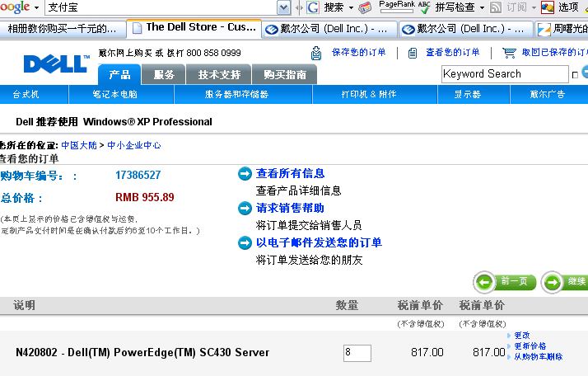Open 显示器 menu item
This screenshot has height=376, width=588.
point(468,94)
